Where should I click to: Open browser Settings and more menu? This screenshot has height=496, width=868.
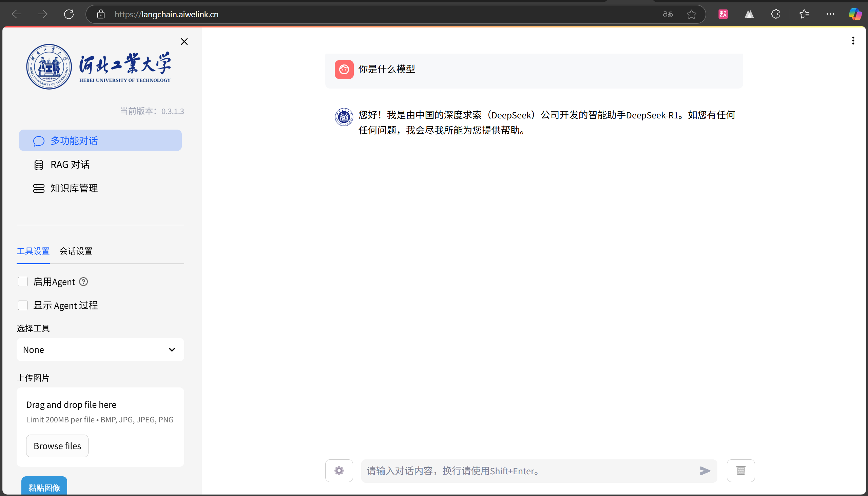[830, 14]
